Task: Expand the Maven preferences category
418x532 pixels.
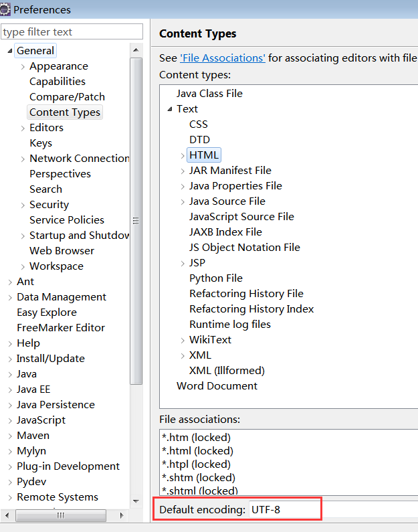Action: tap(10, 436)
